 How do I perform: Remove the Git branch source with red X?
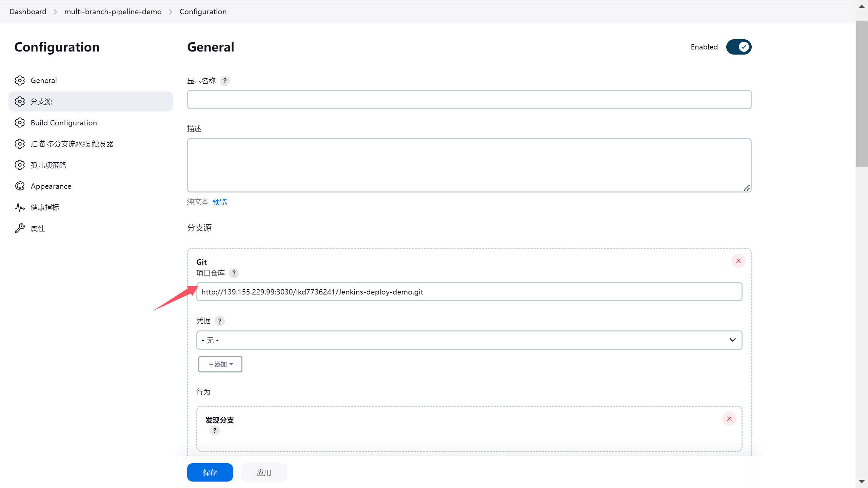(738, 261)
